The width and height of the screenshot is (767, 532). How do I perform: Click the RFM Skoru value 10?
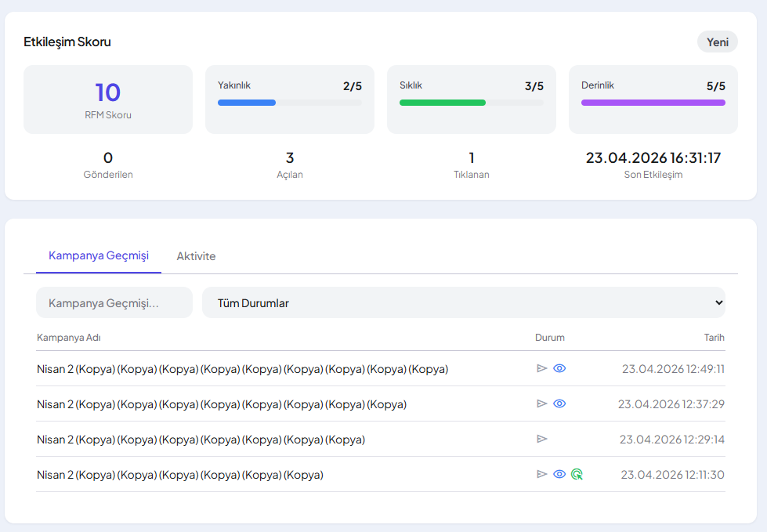[x=107, y=92]
